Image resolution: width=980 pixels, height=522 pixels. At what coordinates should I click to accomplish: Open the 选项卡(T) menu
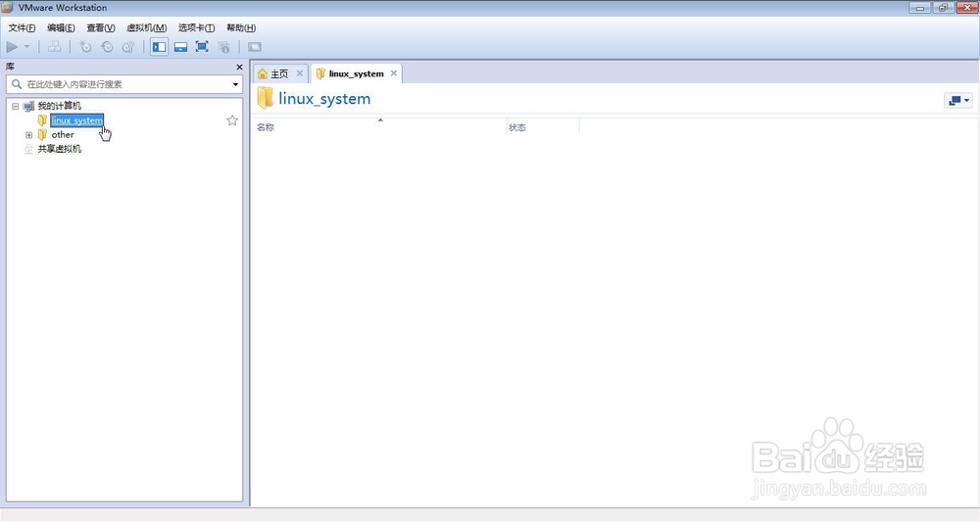pos(196,27)
